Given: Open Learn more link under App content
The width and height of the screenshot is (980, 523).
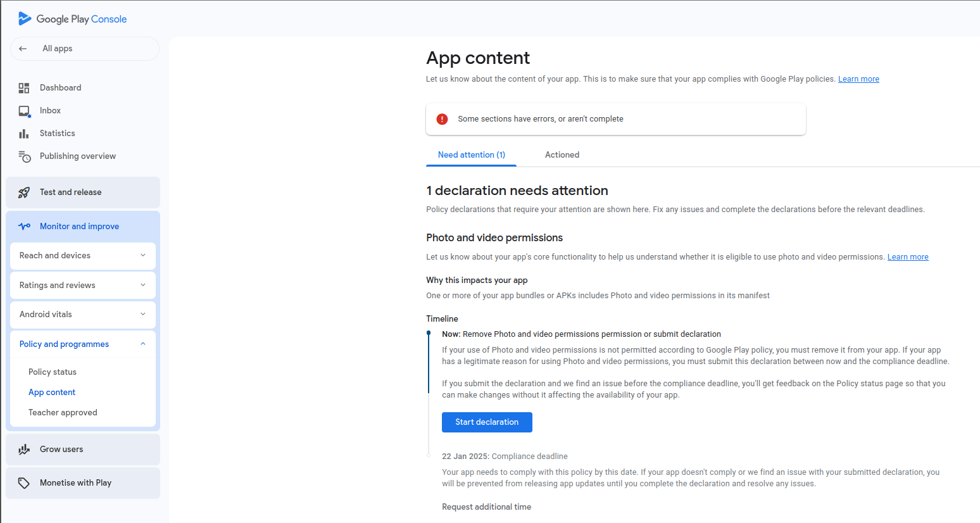Looking at the screenshot, I should tap(858, 79).
